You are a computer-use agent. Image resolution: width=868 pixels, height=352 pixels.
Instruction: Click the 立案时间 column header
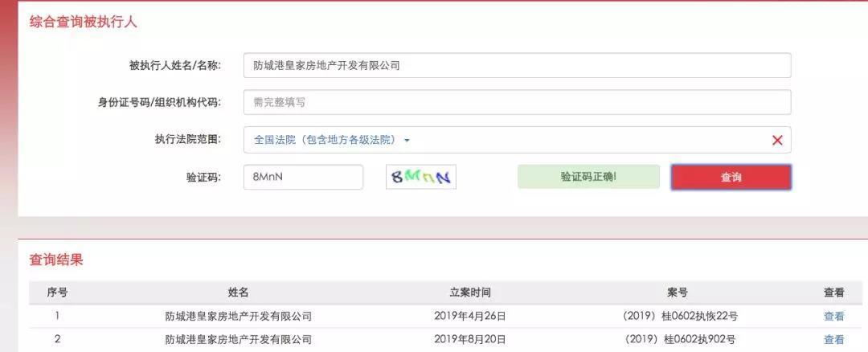coord(469,293)
